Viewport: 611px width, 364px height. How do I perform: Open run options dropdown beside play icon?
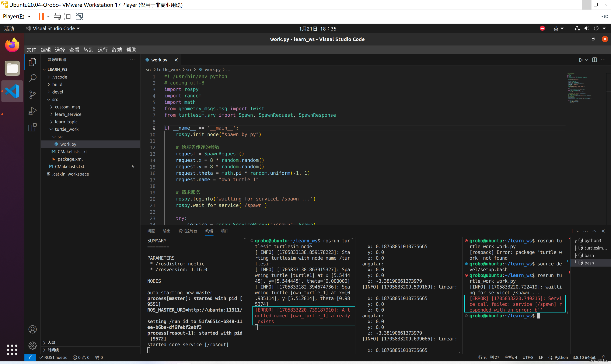(586, 60)
